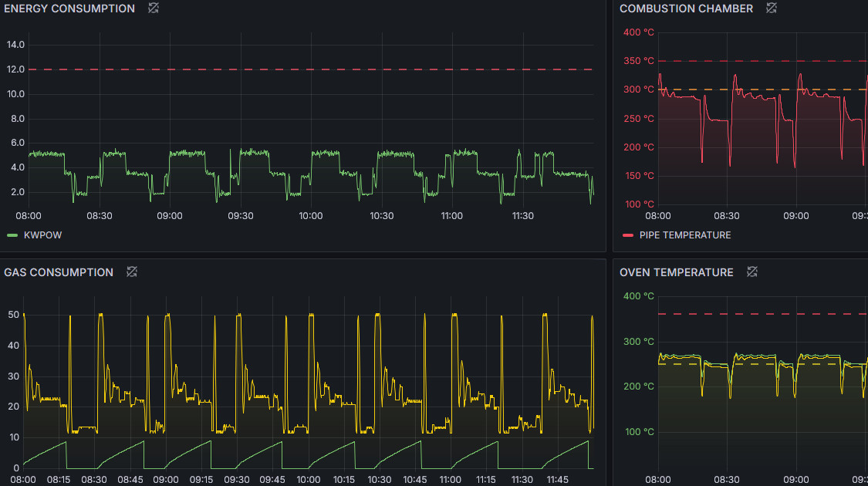
Task: Toggle the KWPOW series legend label
Action: pyautogui.click(x=42, y=235)
